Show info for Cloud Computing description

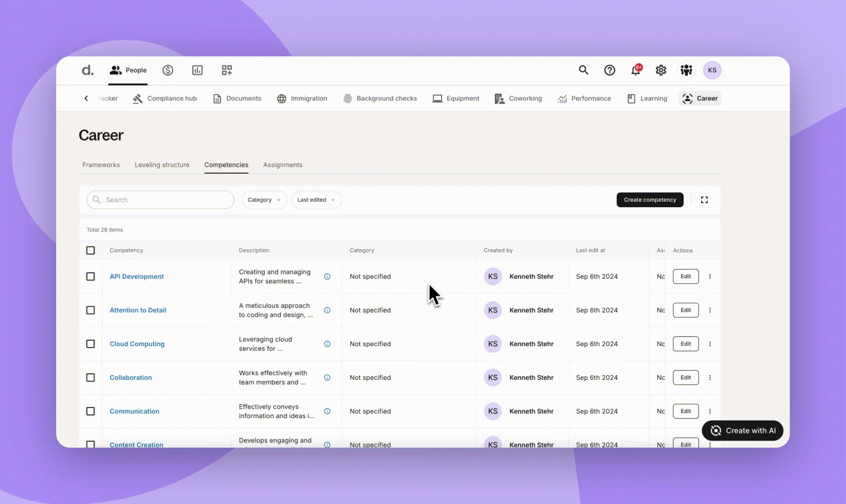[327, 344]
